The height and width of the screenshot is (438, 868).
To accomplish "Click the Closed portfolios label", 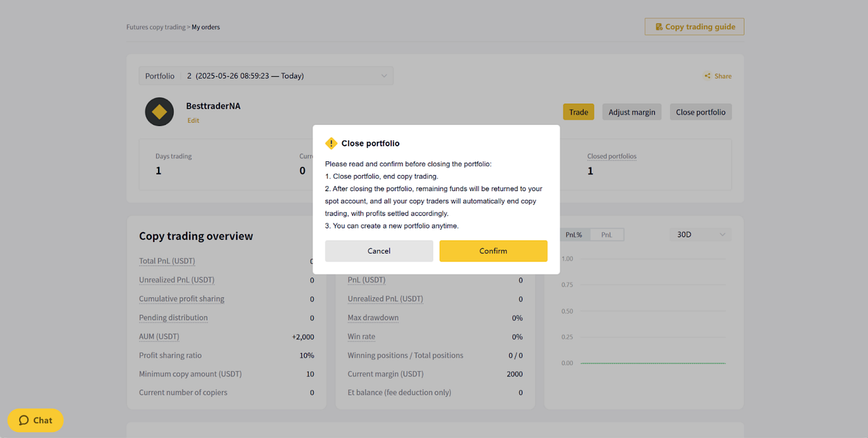I will pos(612,156).
